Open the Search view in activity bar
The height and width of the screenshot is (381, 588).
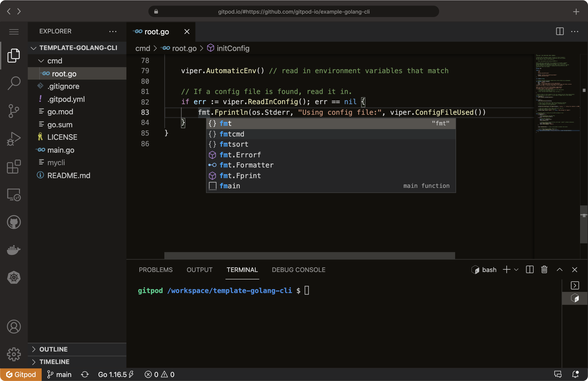point(14,83)
